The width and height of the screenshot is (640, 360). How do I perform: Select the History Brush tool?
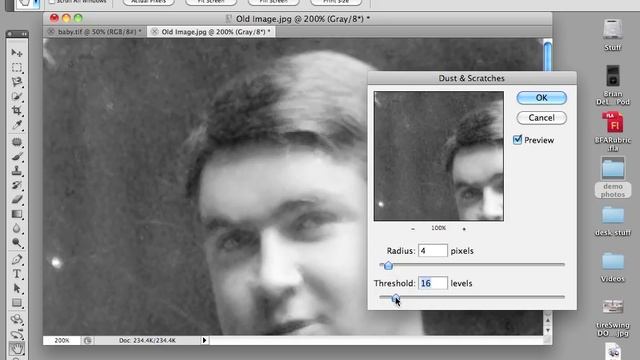click(17, 185)
